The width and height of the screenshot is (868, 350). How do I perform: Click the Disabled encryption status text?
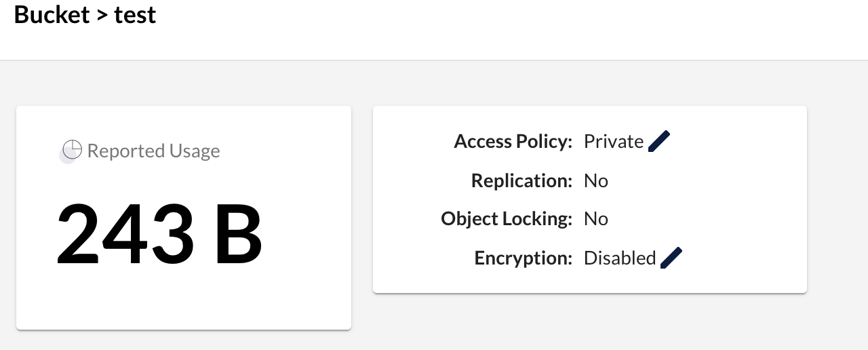coord(620,258)
